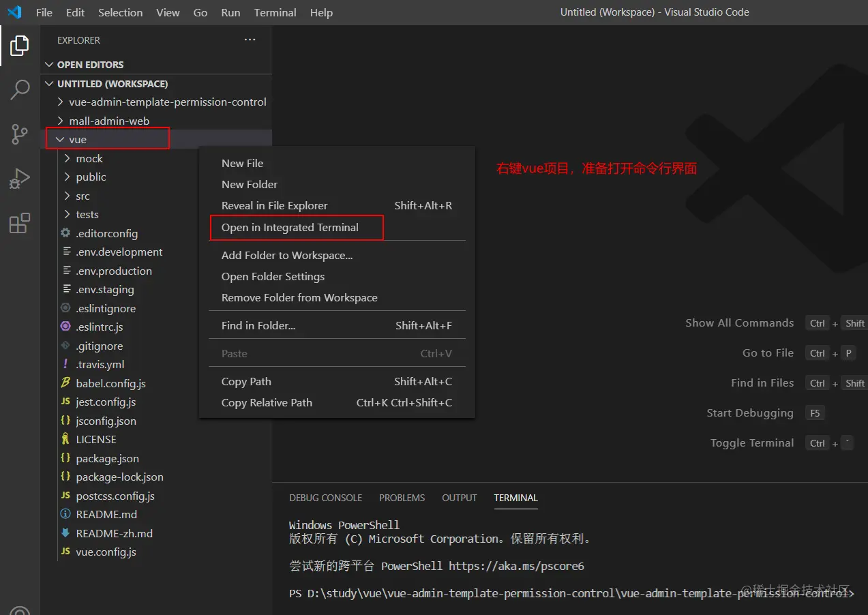Open the Explorer view in activity bar
868x615 pixels.
pos(20,46)
